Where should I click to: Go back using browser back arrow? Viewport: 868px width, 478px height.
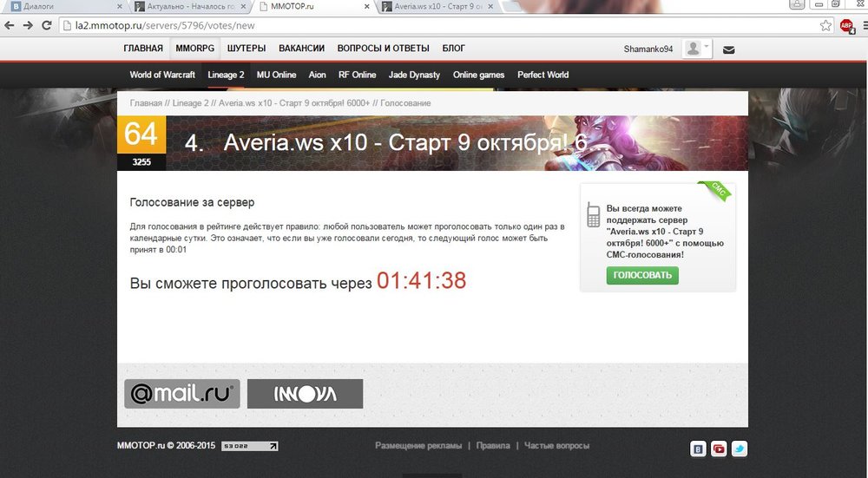tap(10, 25)
